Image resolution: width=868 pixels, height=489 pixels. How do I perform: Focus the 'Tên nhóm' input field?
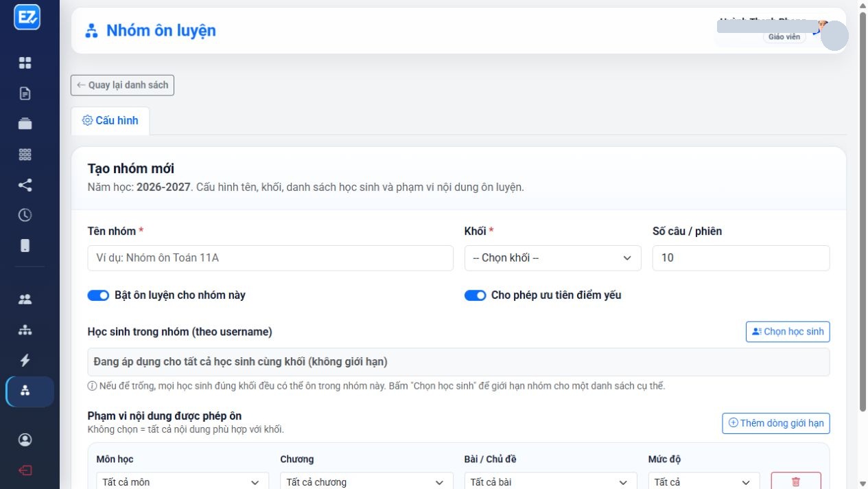pyautogui.click(x=270, y=258)
